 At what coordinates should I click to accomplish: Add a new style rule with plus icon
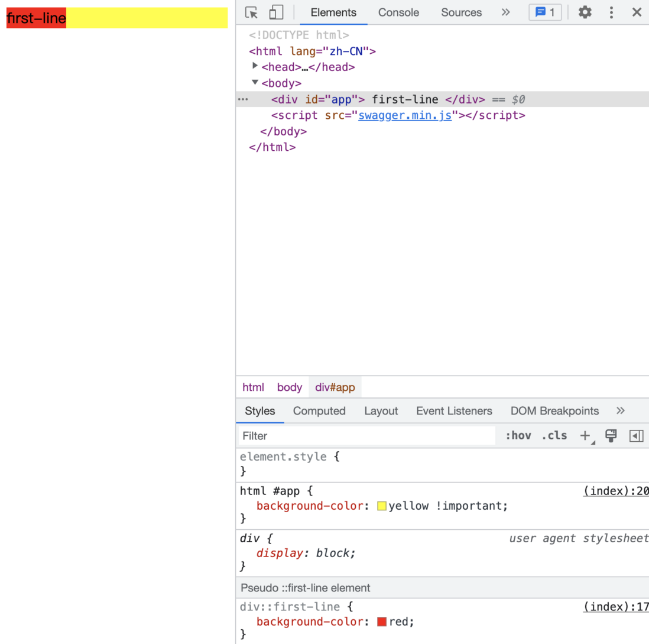585,436
